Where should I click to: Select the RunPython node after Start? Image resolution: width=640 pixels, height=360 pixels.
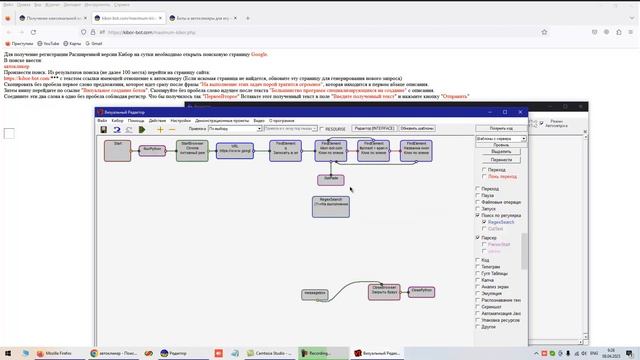(152, 151)
